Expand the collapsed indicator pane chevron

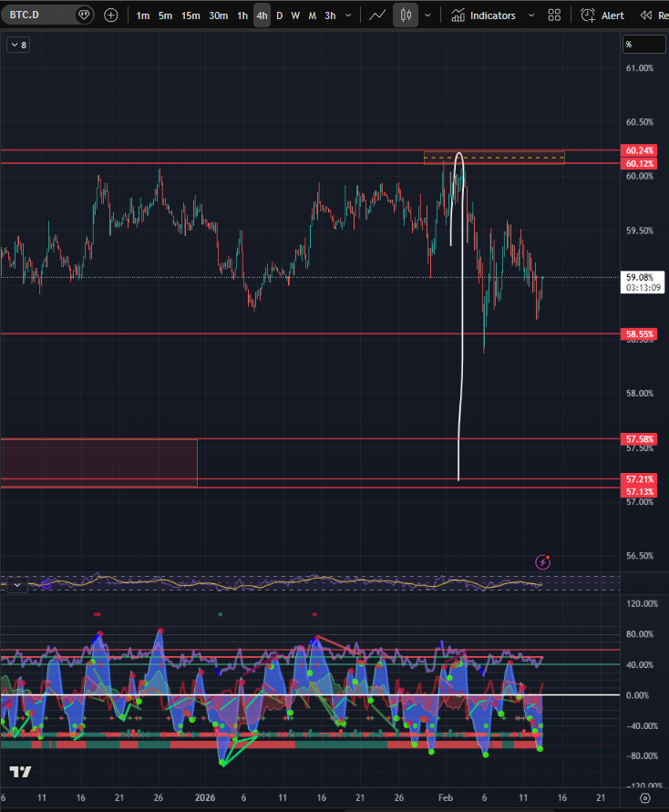(x=17, y=585)
